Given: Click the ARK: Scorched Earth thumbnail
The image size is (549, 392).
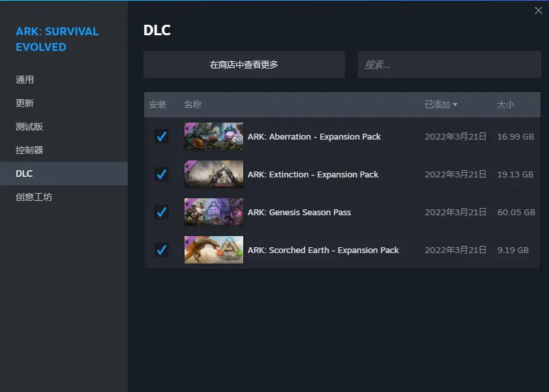Looking at the screenshot, I should (214, 250).
